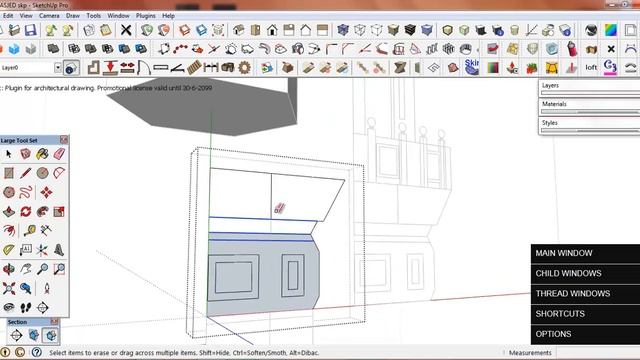Select the Axes tool
640x360 pixels.
pos(42,250)
